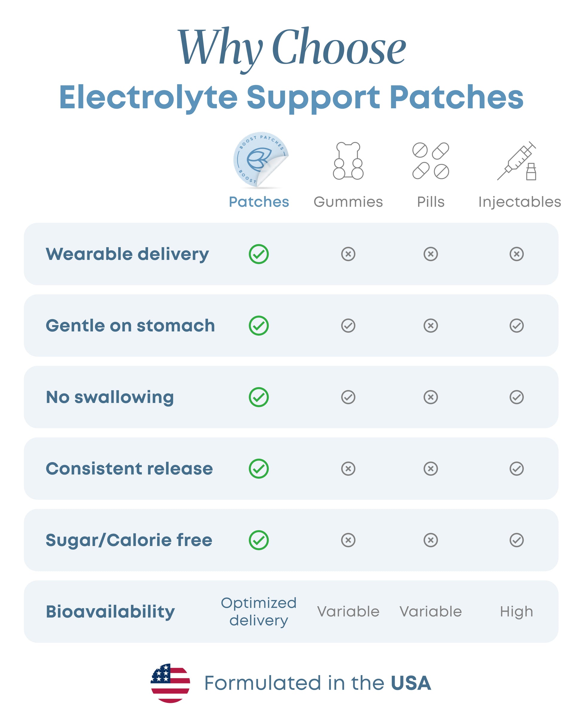This screenshot has width=582, height=728.
Task: Click the pills and capsules icon
Action: (430, 160)
